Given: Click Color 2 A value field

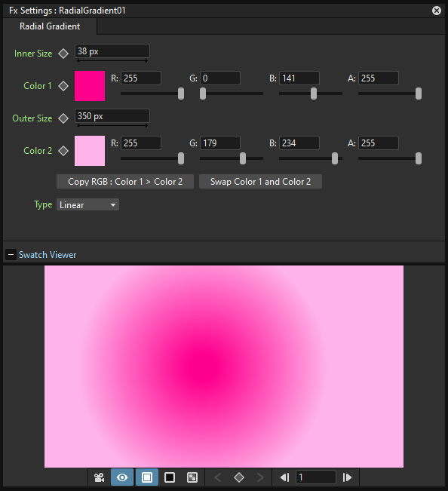Looking at the screenshot, I should point(379,143).
